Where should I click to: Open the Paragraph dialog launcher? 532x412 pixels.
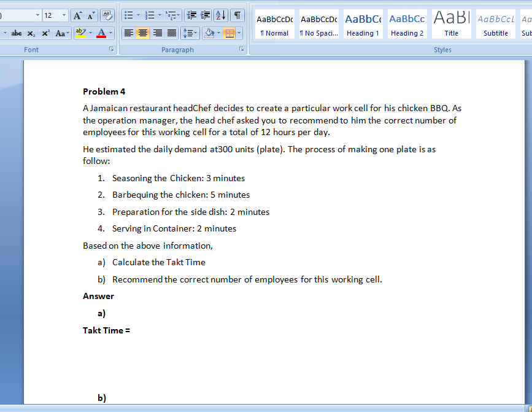[242, 49]
